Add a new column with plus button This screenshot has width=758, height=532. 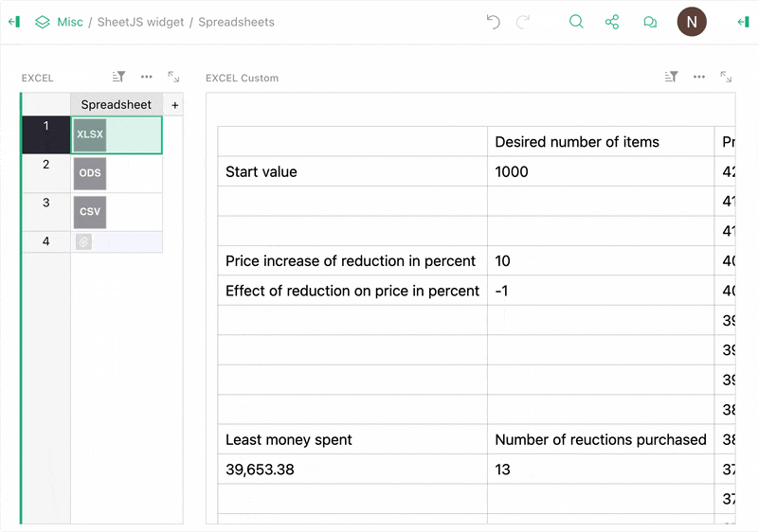[174, 105]
